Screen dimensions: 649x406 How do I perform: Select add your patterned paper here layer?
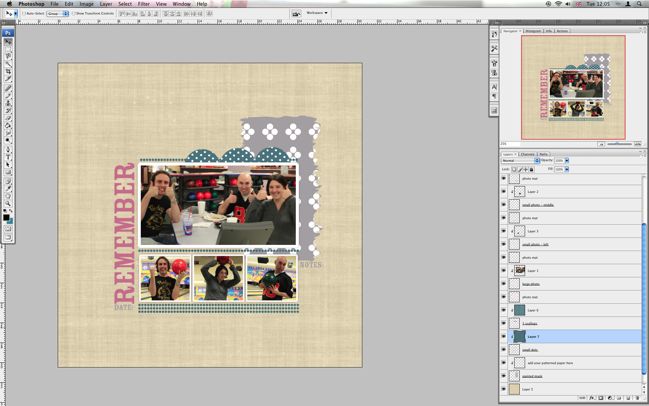(x=574, y=363)
